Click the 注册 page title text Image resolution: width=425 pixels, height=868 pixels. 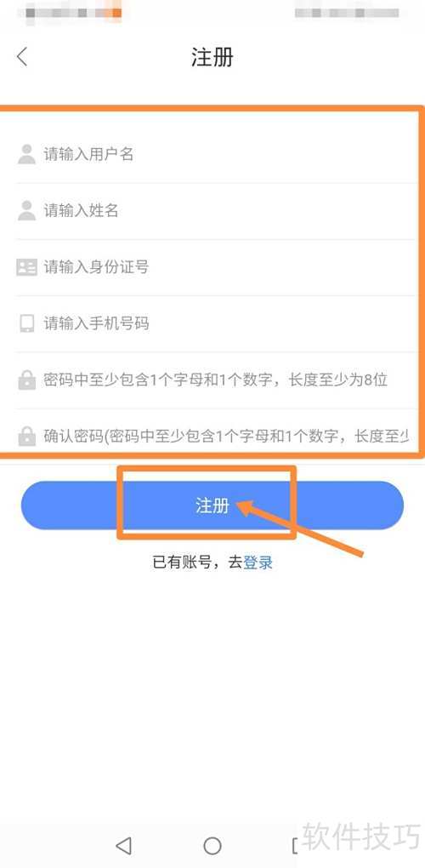(212, 57)
